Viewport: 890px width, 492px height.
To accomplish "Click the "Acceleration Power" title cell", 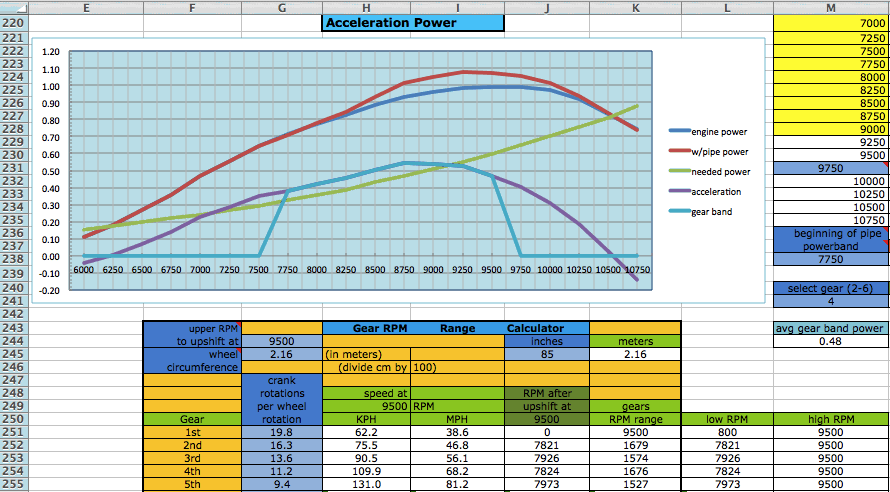I will coord(413,23).
